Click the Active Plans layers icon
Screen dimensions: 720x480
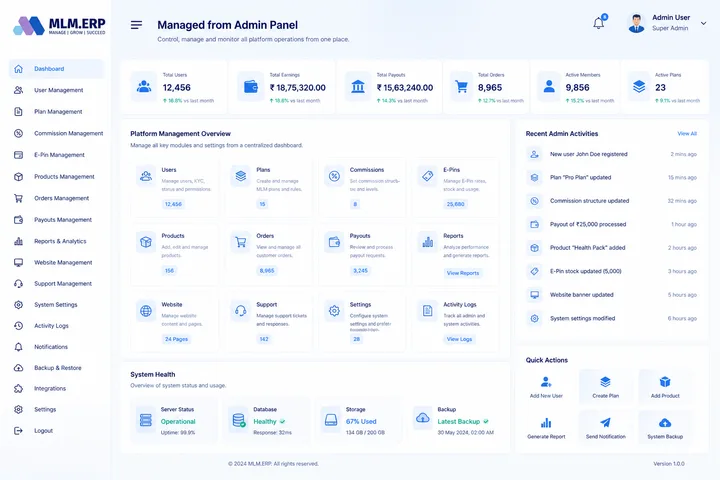pyautogui.click(x=639, y=86)
